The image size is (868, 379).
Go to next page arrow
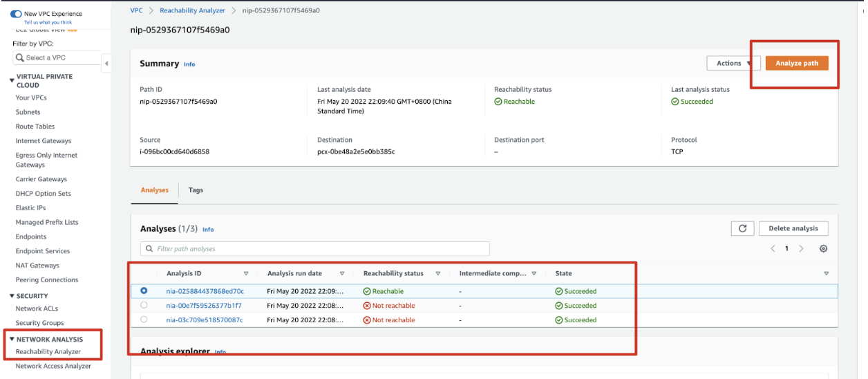(801, 249)
